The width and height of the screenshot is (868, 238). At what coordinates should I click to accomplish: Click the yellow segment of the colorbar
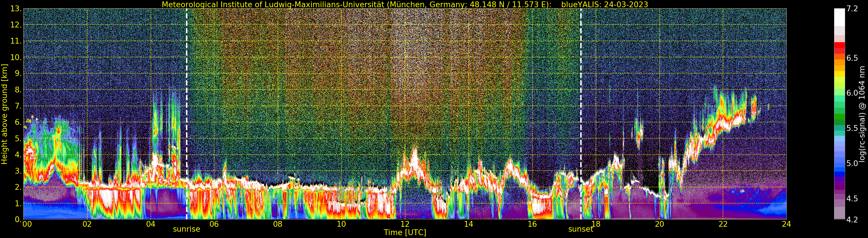click(x=839, y=74)
